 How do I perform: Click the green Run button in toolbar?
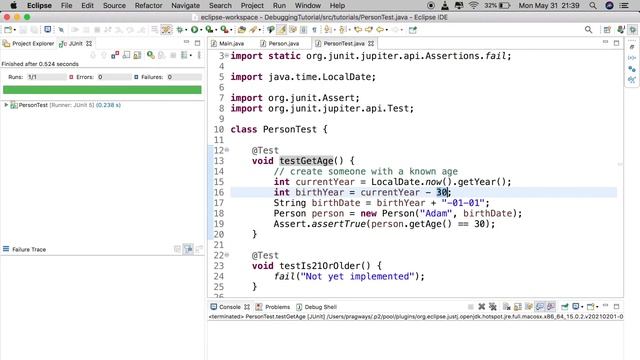click(194, 30)
